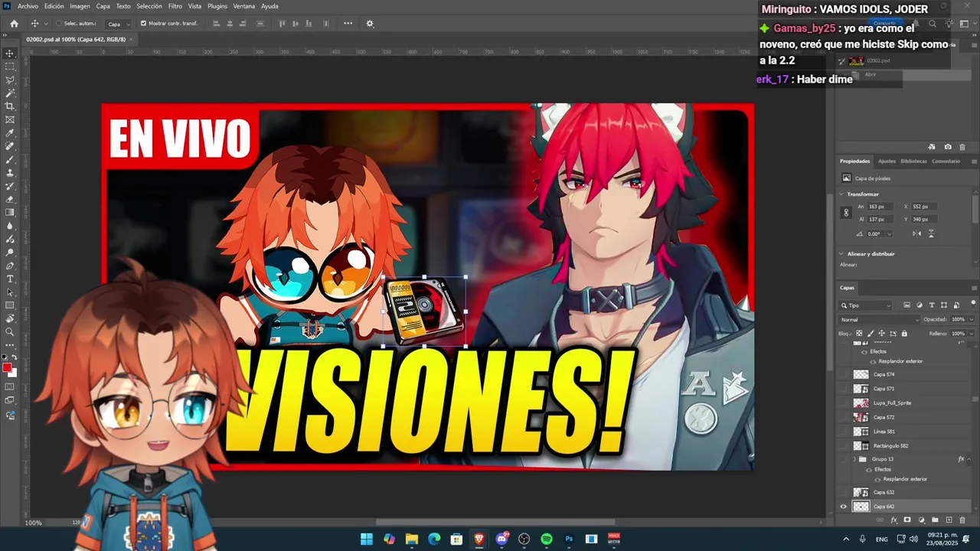This screenshot has width=980, height=551.
Task: Collapse the Alinear y distribuir section
Action: coord(842,254)
